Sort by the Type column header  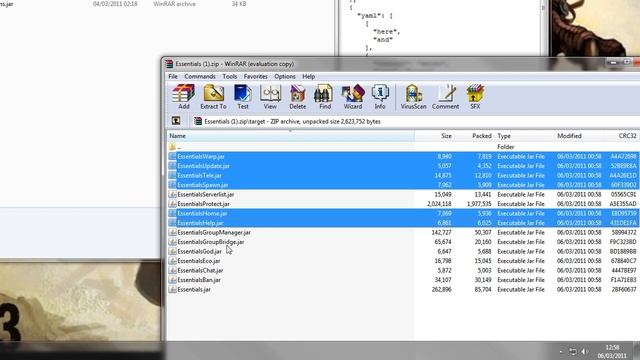[x=524, y=136]
